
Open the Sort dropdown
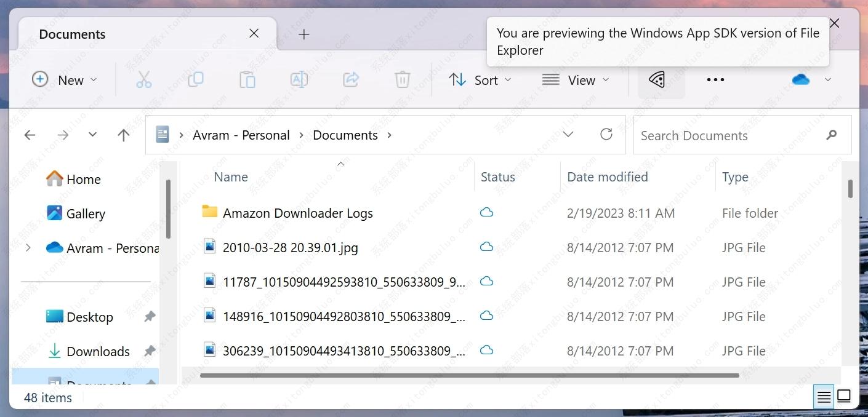480,79
